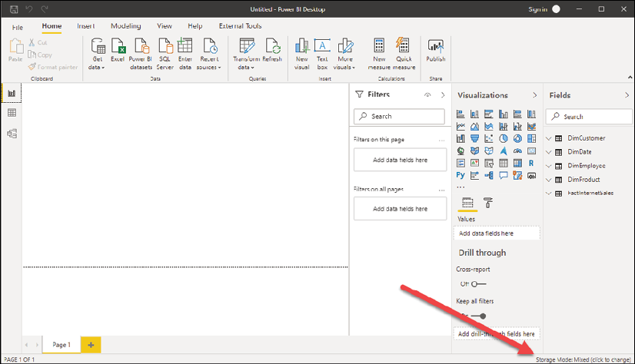Click the Excel data source button
Screen dimensions: 635x364
pyautogui.click(x=118, y=51)
